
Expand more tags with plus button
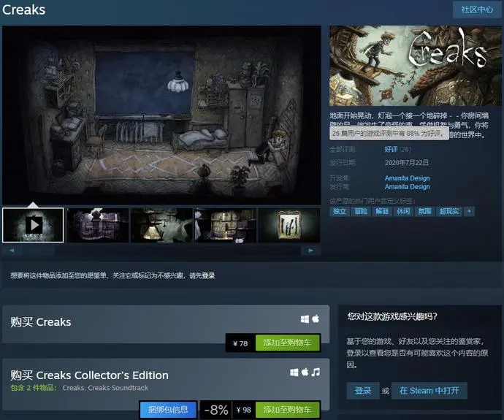(x=469, y=211)
